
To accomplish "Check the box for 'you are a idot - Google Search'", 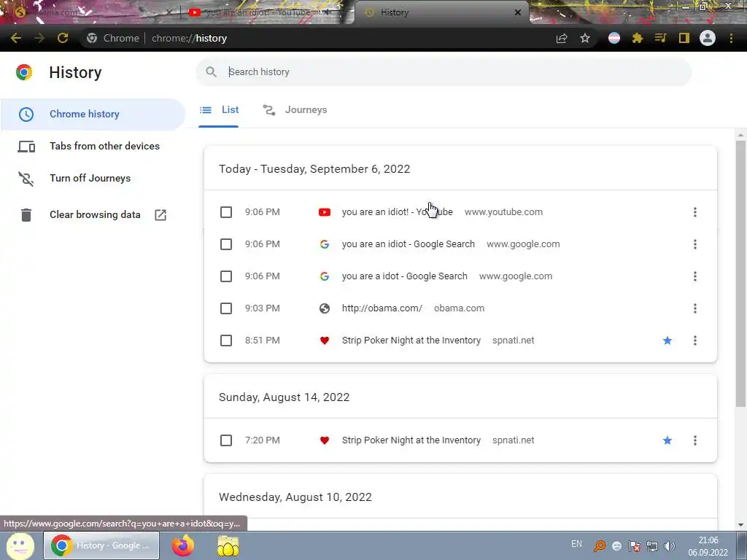I will (x=226, y=276).
